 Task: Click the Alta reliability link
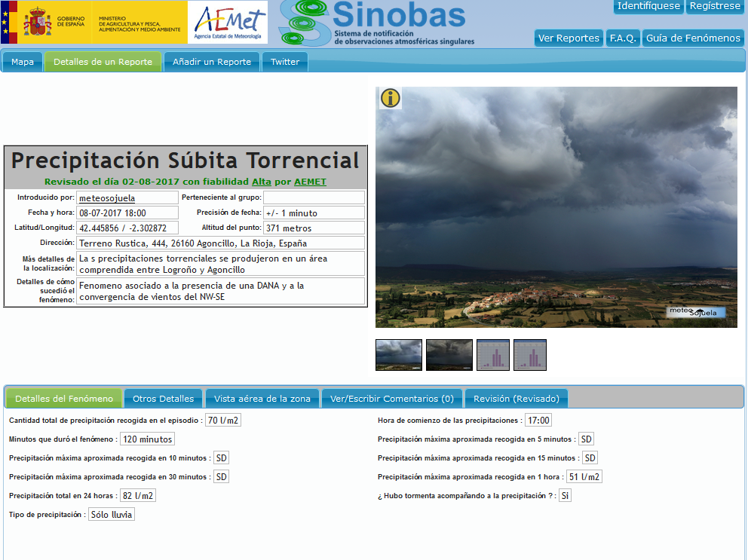(262, 182)
